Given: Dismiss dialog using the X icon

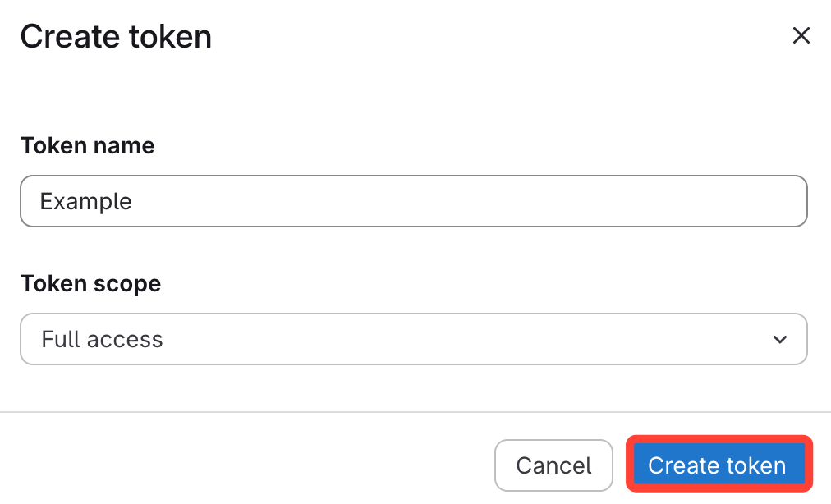Looking at the screenshot, I should (801, 35).
